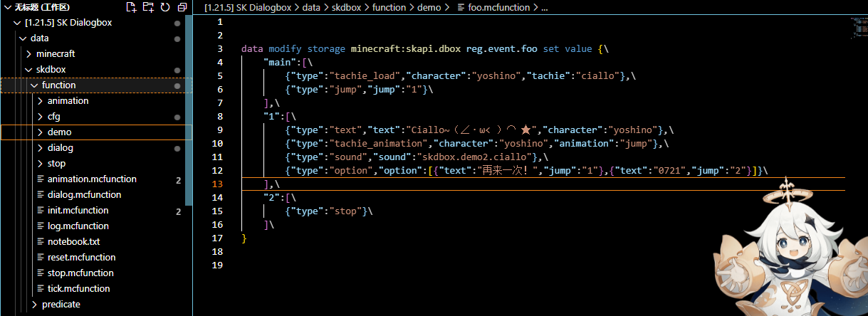Image resolution: width=868 pixels, height=316 pixels.
Task: Open the demo folder in tree
Action: 59,132
